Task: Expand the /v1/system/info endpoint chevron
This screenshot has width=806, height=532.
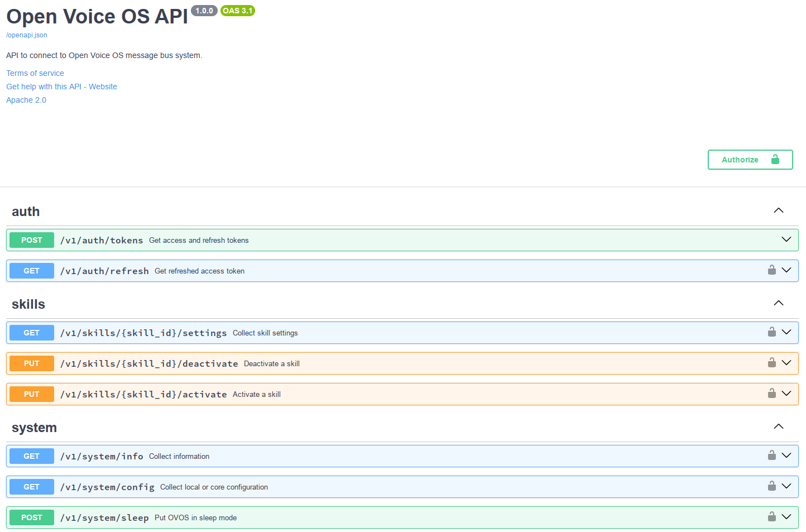Action: point(786,456)
